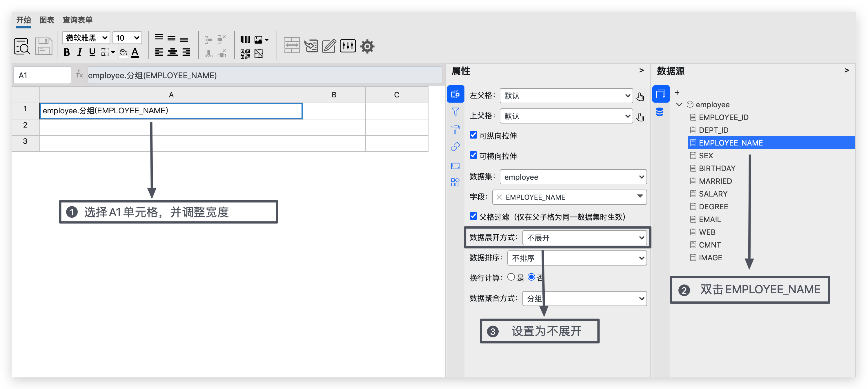This screenshot has width=868, height=389.
Task: Open the widgets grid property tab
Action: tap(455, 182)
